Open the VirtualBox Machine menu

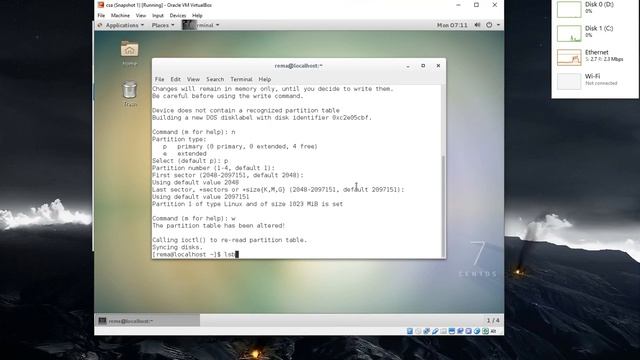pos(120,16)
